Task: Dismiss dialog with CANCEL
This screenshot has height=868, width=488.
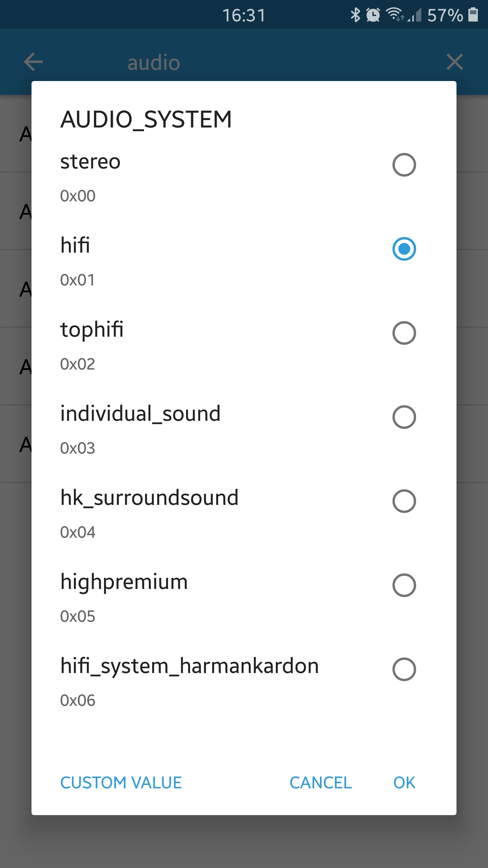Action: pos(321,783)
